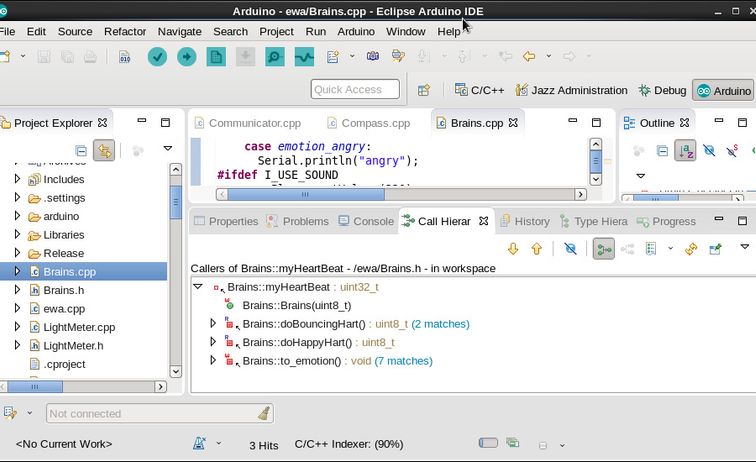Toggle Show Callers mode button
Viewport: 756px width, 462px height.
pos(604,249)
